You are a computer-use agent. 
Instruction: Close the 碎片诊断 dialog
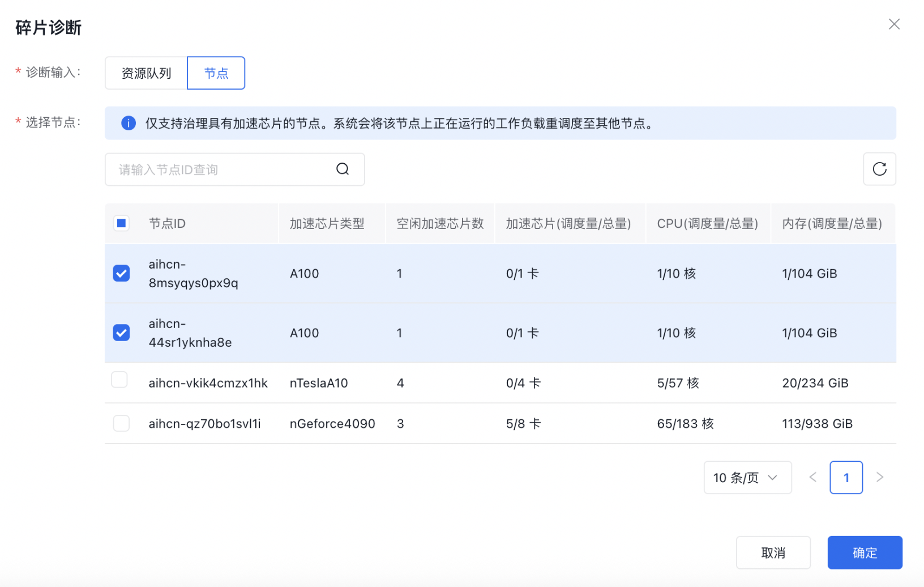[894, 24]
